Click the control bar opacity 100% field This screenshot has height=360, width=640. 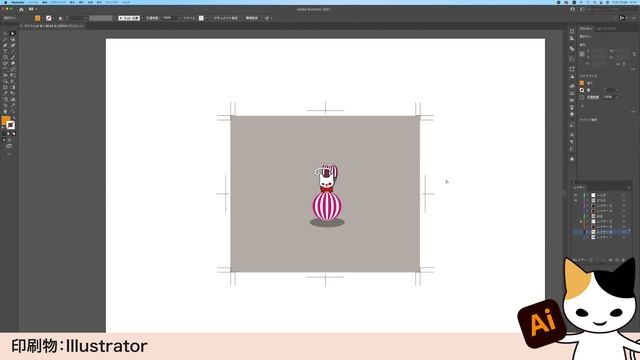click(169, 18)
